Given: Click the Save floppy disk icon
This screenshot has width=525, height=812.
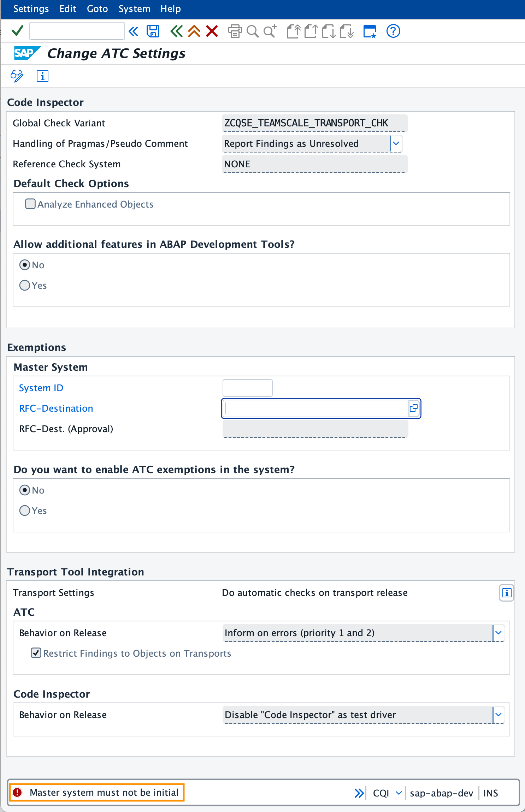Looking at the screenshot, I should [153, 31].
